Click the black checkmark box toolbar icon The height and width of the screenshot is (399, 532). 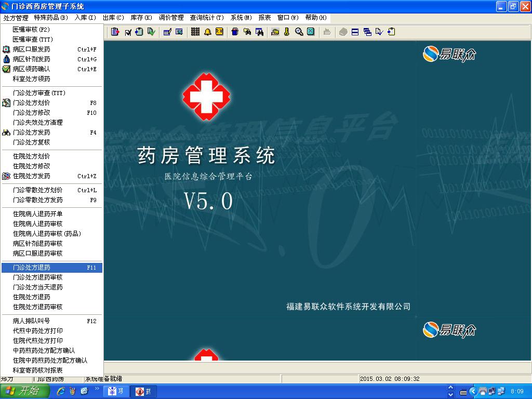click(x=128, y=32)
